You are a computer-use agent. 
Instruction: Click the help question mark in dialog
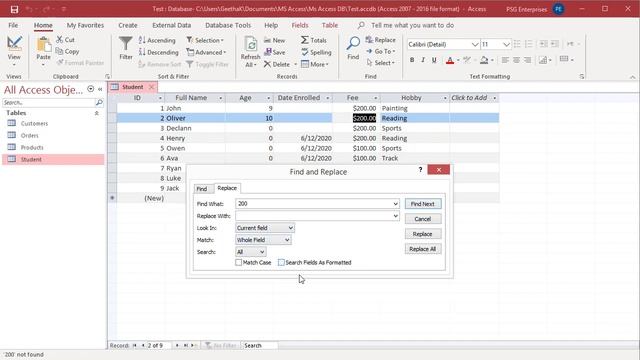[x=420, y=169]
